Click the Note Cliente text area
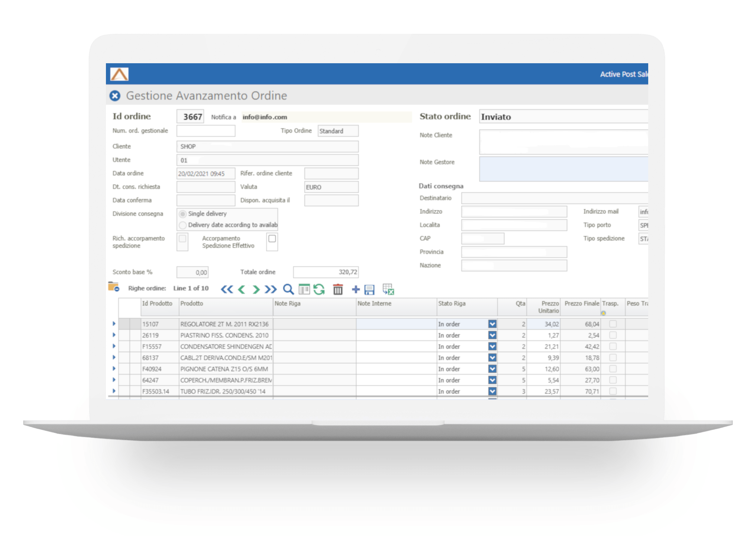 (563, 142)
